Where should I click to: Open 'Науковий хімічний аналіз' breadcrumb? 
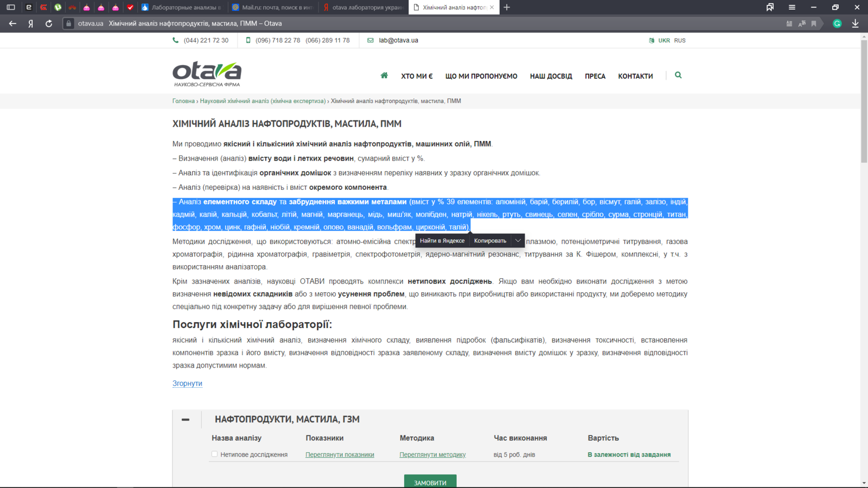[263, 101]
